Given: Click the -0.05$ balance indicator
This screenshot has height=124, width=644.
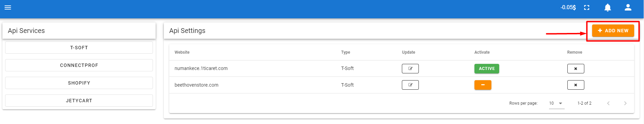Looking at the screenshot, I should tap(568, 7).
